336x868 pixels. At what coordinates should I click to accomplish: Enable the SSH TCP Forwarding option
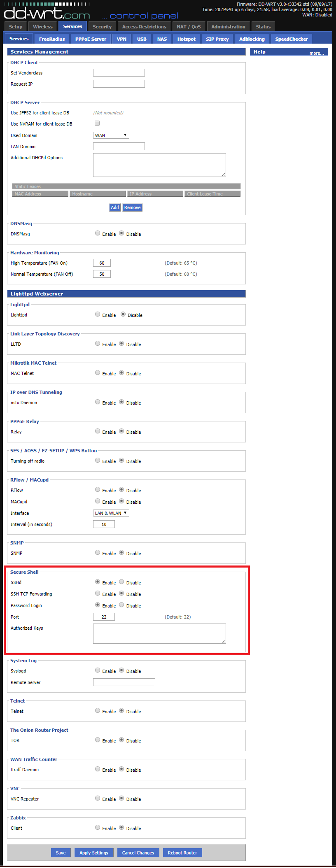pyautogui.click(x=98, y=593)
